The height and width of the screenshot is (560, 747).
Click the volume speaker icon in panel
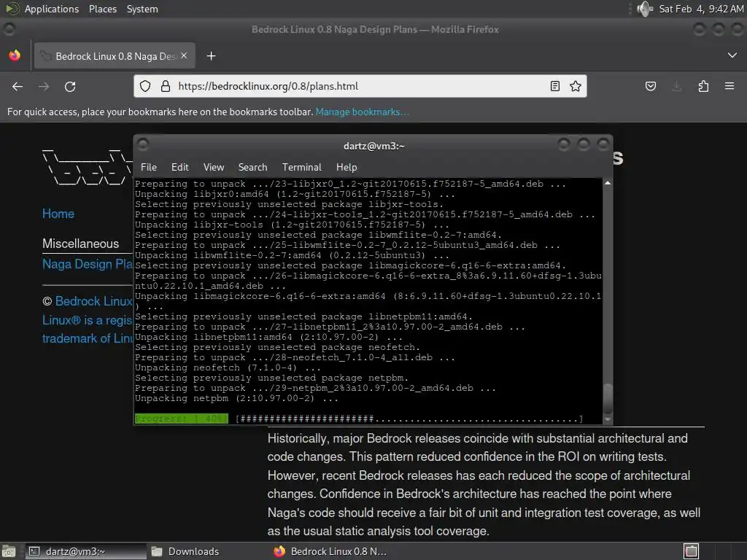(x=645, y=9)
